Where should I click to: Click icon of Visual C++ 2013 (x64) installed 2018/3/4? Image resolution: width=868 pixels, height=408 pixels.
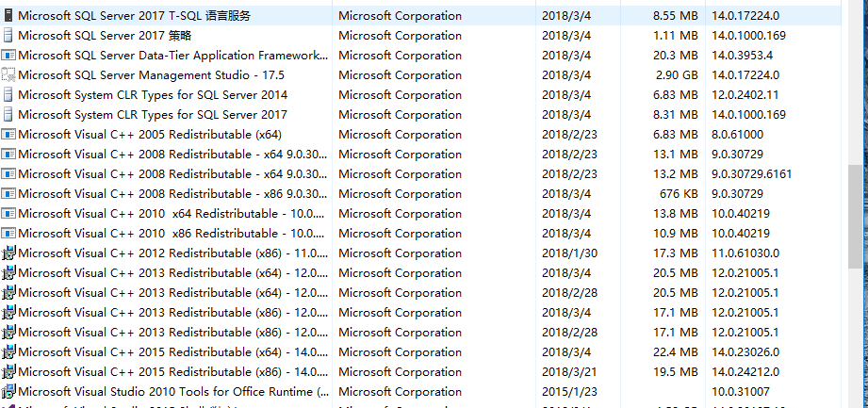coord(8,273)
